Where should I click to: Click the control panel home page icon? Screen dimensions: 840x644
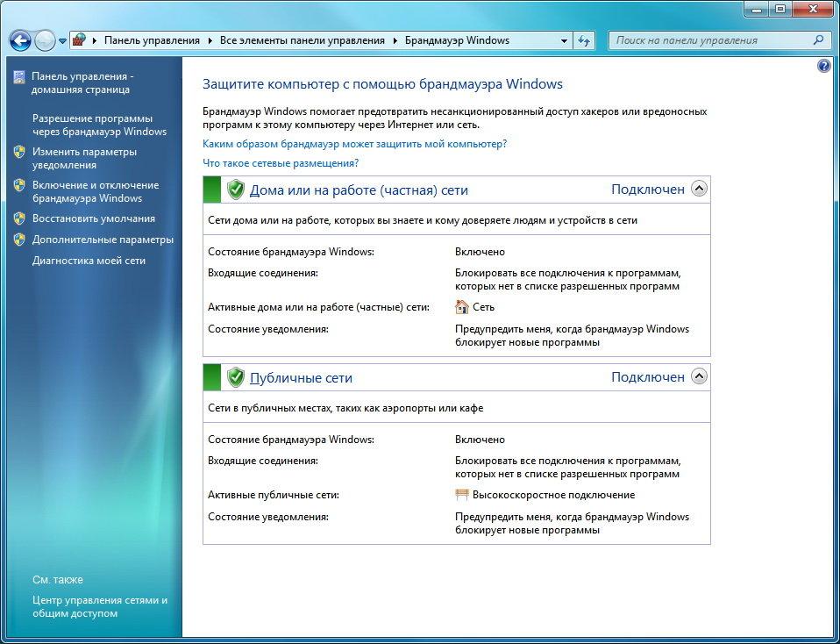click(19, 77)
